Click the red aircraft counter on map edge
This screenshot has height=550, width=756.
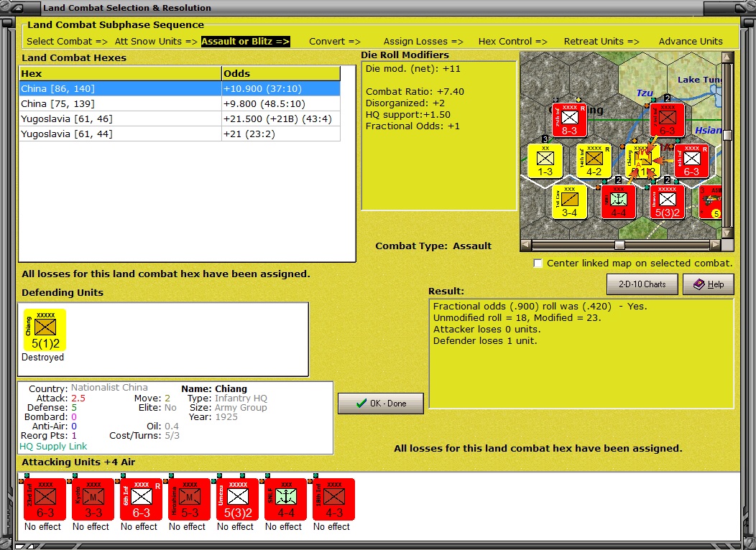pyautogui.click(x=710, y=202)
